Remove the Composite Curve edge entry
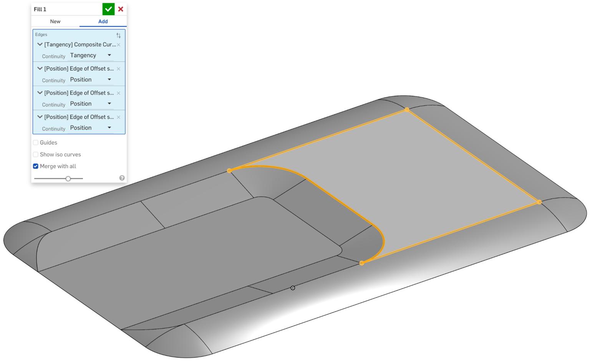 [x=118, y=45]
